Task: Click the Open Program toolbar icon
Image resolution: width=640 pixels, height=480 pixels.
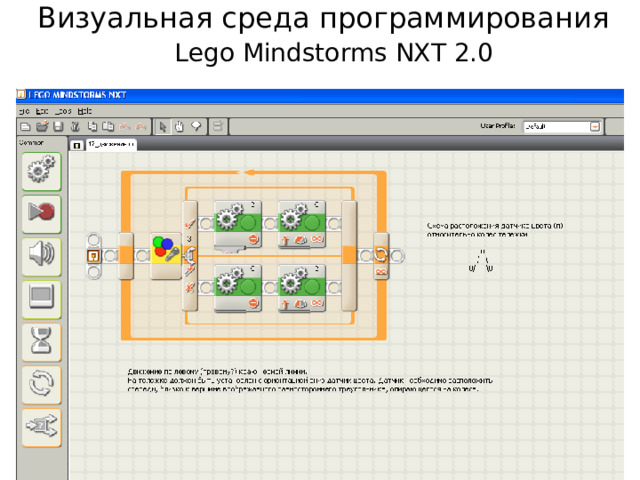Action: click(42, 127)
